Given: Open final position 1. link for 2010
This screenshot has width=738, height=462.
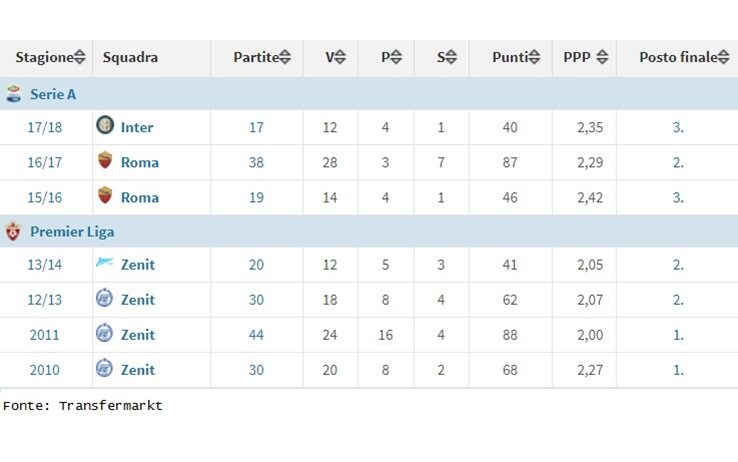Looking at the screenshot, I should click(678, 370).
